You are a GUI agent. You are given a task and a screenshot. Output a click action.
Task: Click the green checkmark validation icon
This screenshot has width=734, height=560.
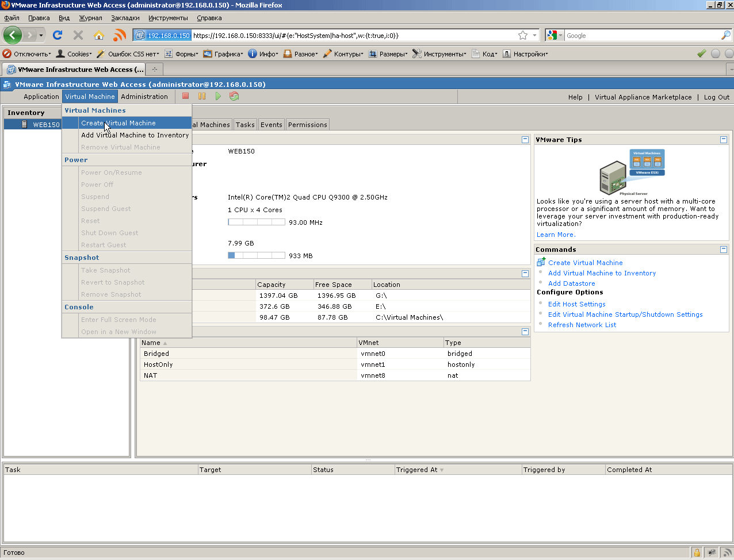[x=701, y=53]
